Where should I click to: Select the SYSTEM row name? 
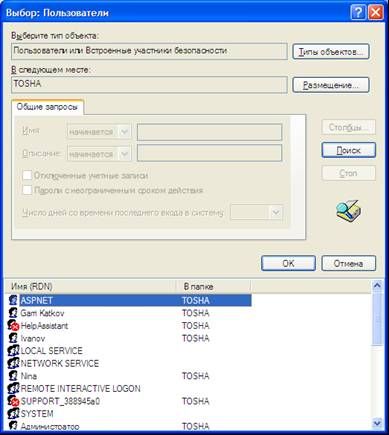click(x=37, y=414)
